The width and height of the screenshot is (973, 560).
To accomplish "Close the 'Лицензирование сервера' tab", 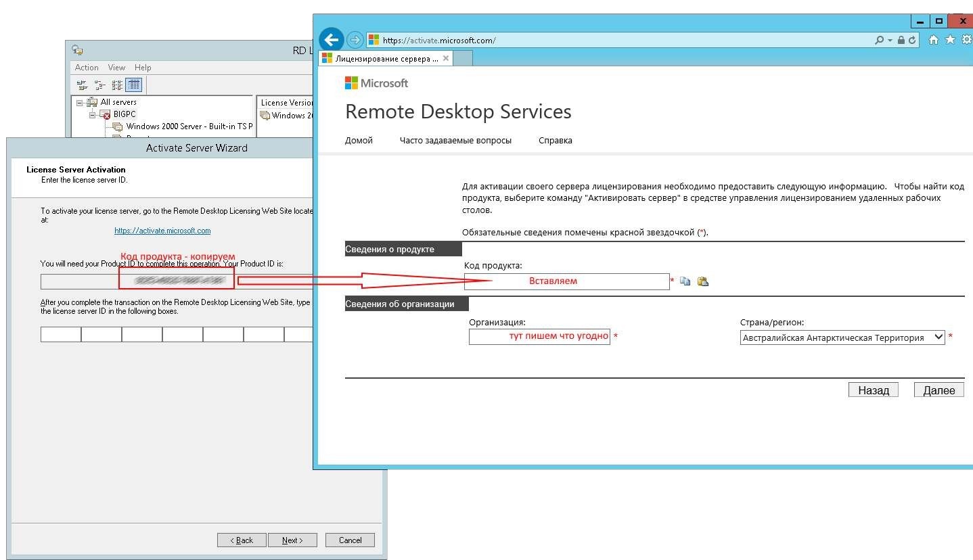I will click(x=445, y=59).
